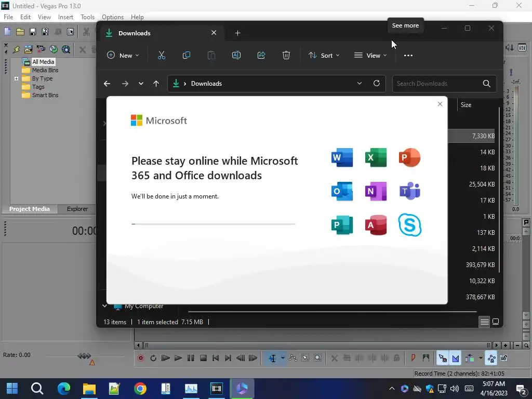532x399 pixels.
Task: Open the Options menu in Vegas Pro
Action: click(113, 17)
